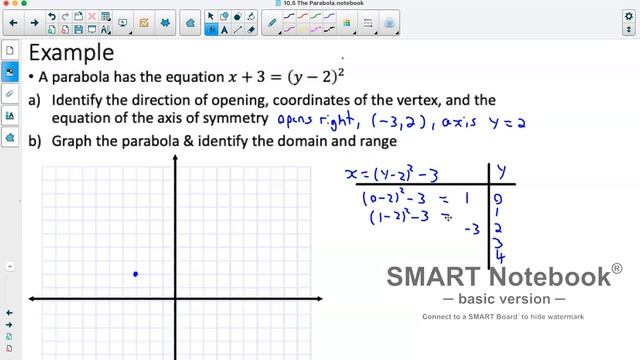This screenshot has width=640, height=360.
Task: Open the SMART cat icon tool
Action: click(x=165, y=23)
